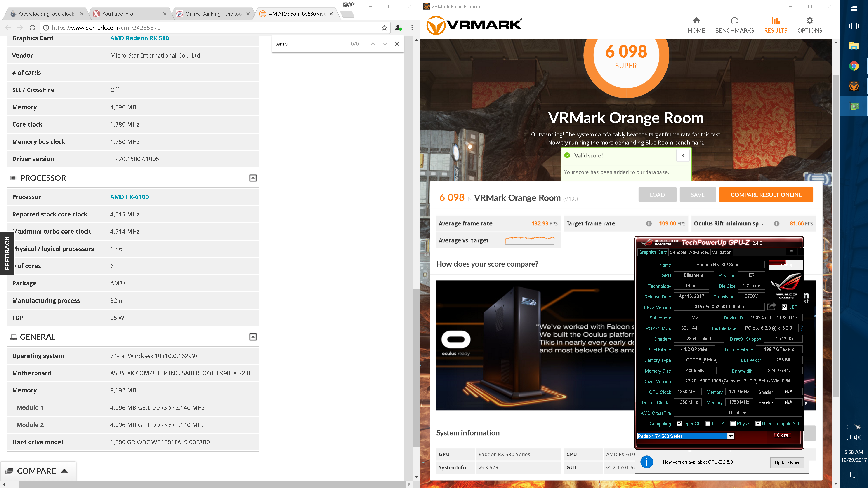Click the FEEDBACK side tab
868x488 pixels.
pyautogui.click(x=7, y=253)
